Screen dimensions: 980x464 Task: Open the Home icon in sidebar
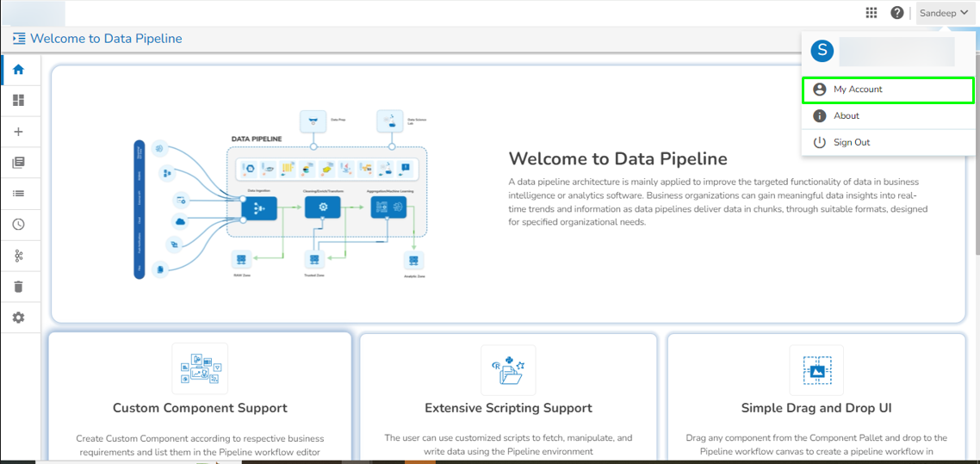pos(19,70)
